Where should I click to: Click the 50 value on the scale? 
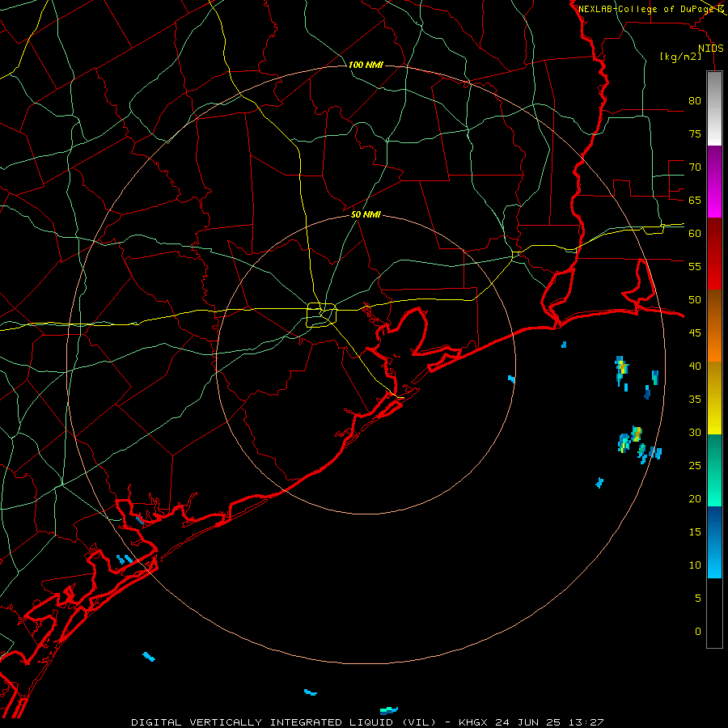coord(695,300)
